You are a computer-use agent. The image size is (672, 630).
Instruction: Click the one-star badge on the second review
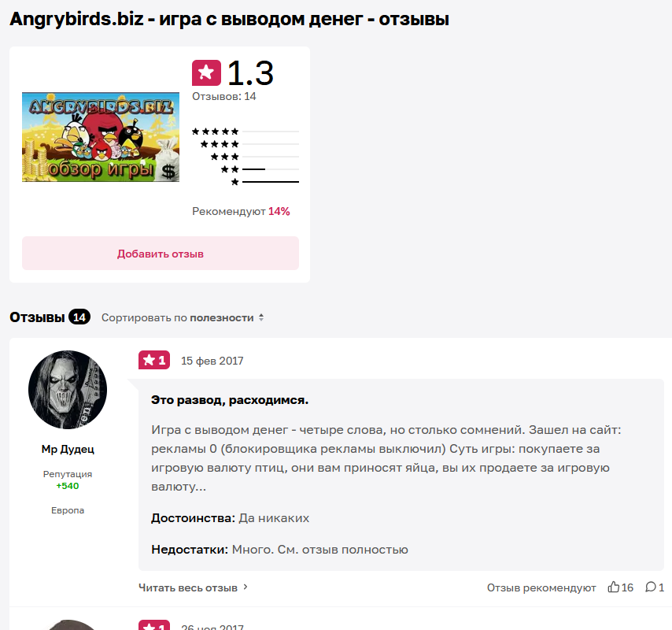(154, 625)
